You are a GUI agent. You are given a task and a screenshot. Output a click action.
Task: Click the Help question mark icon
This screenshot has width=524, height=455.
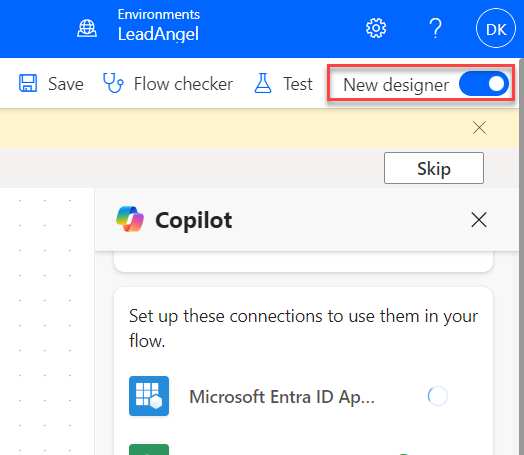435,28
